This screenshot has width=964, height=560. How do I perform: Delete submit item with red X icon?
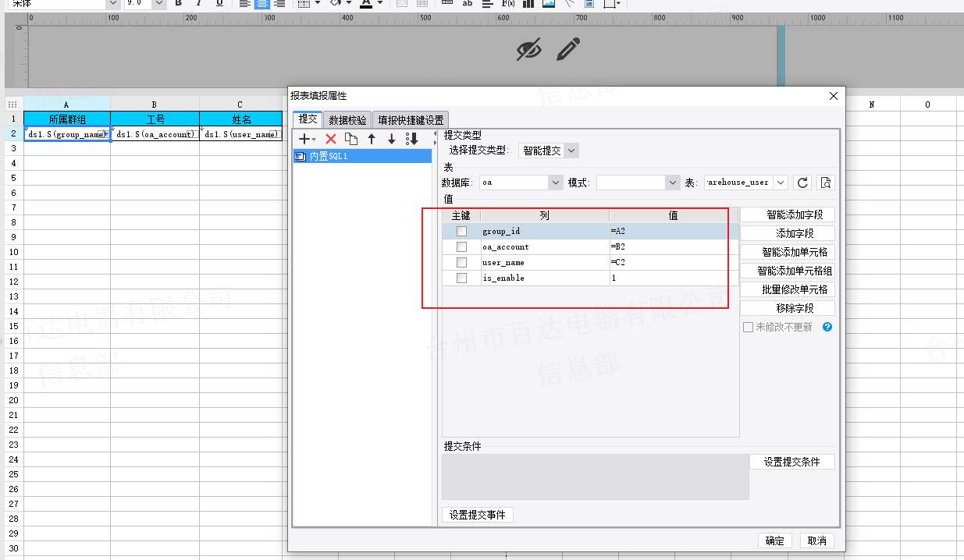point(330,139)
